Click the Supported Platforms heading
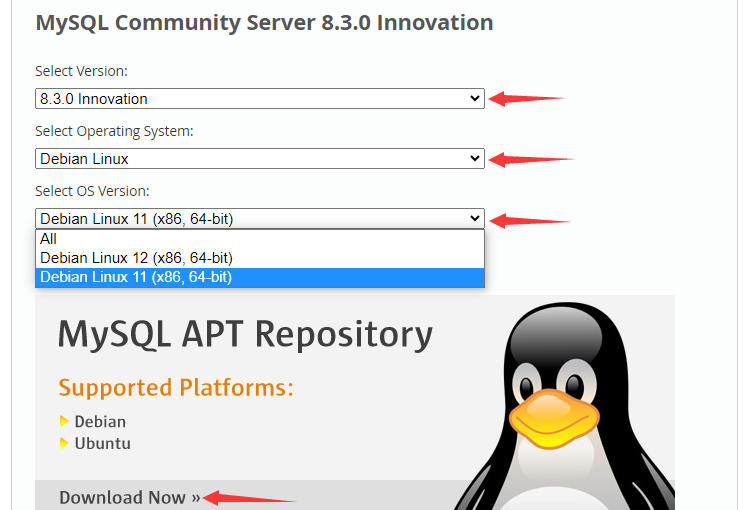Viewport: 750px width, 510px height. [x=176, y=388]
